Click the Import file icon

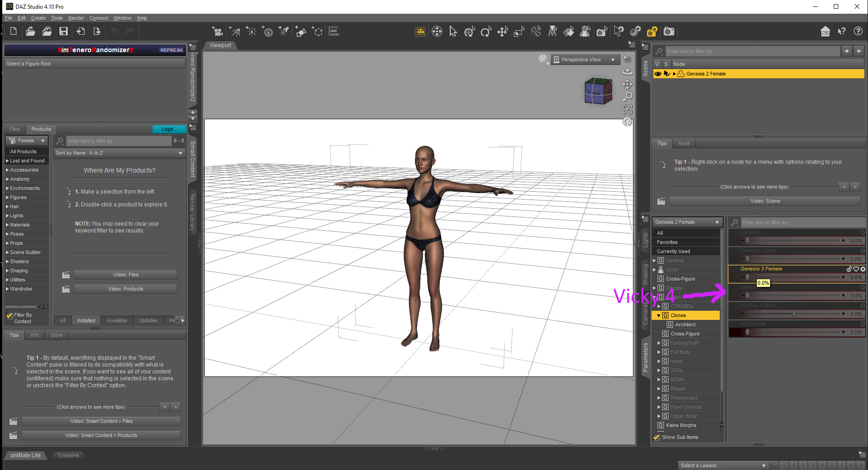81,31
